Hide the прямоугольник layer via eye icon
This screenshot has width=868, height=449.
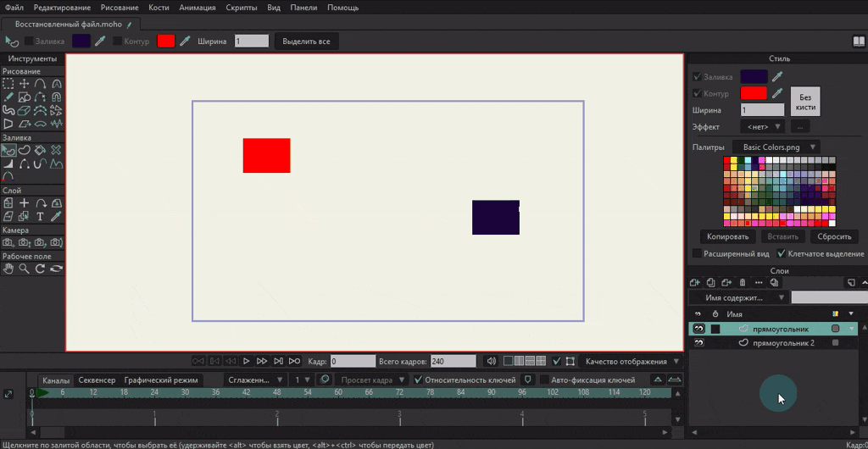pos(699,329)
